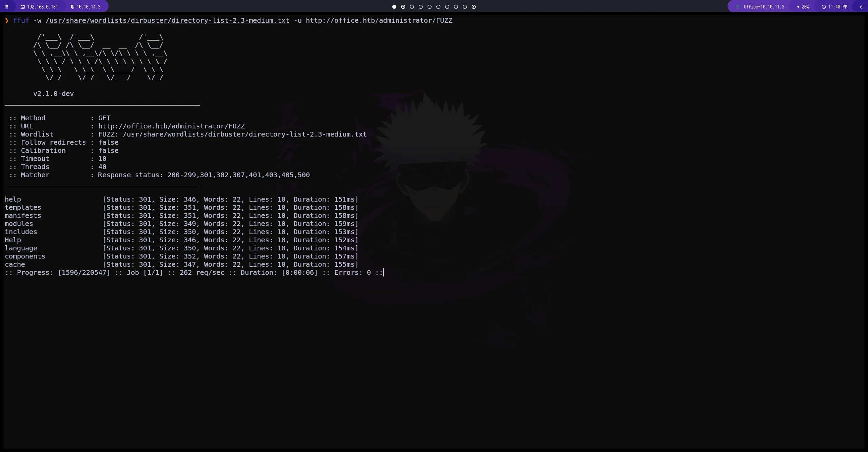Click the 'templates' result row entry
868x452 pixels.
point(23,207)
